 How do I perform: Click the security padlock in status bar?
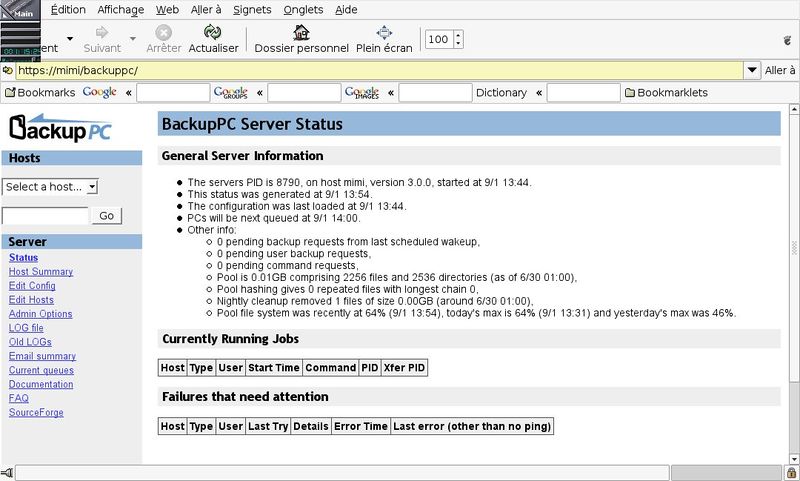point(791,472)
